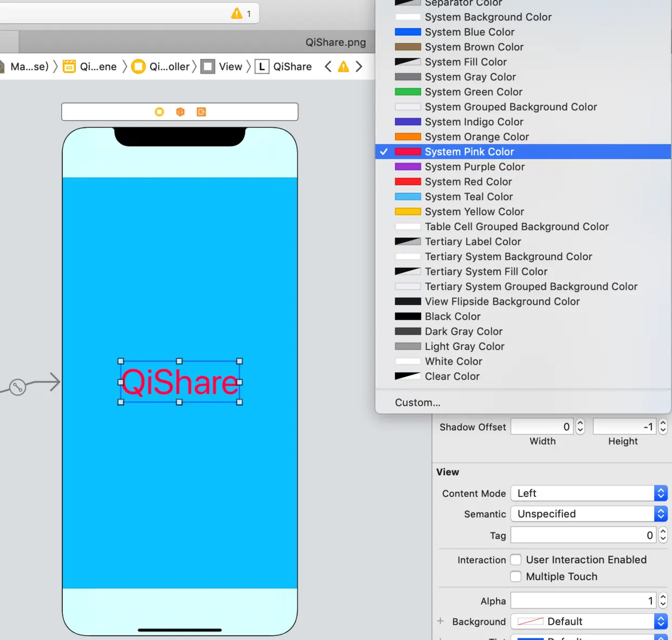The width and height of the screenshot is (672, 640).
Task: Open the Qi...oller view controller breadcrumb
Action: coord(161,67)
